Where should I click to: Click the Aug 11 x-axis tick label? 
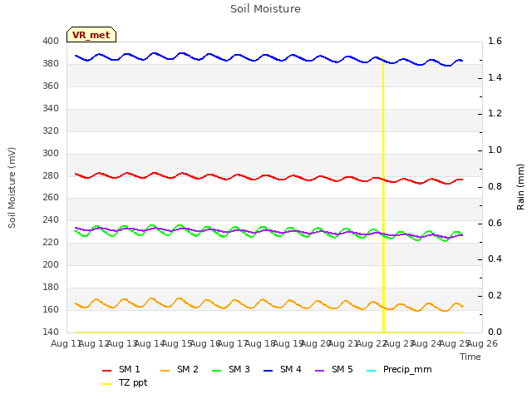66,343
